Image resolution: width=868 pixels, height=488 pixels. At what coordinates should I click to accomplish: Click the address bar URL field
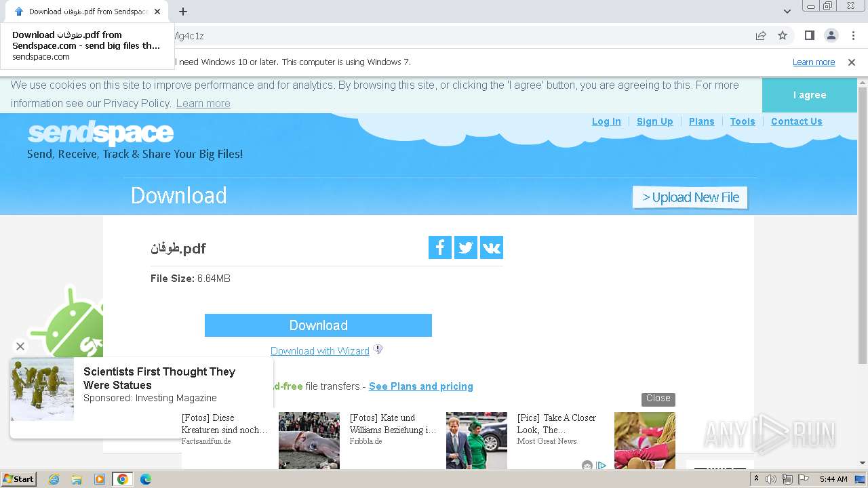(461, 35)
